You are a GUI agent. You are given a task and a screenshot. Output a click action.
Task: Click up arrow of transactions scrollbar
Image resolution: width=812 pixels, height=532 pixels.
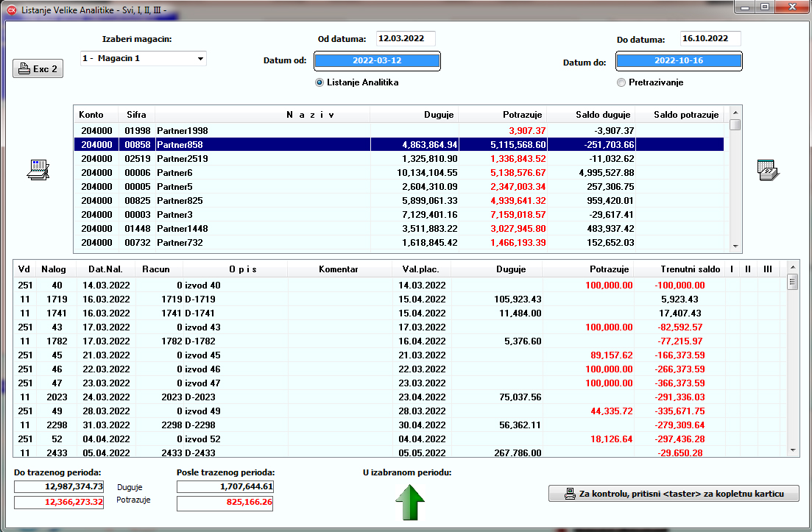click(x=793, y=267)
